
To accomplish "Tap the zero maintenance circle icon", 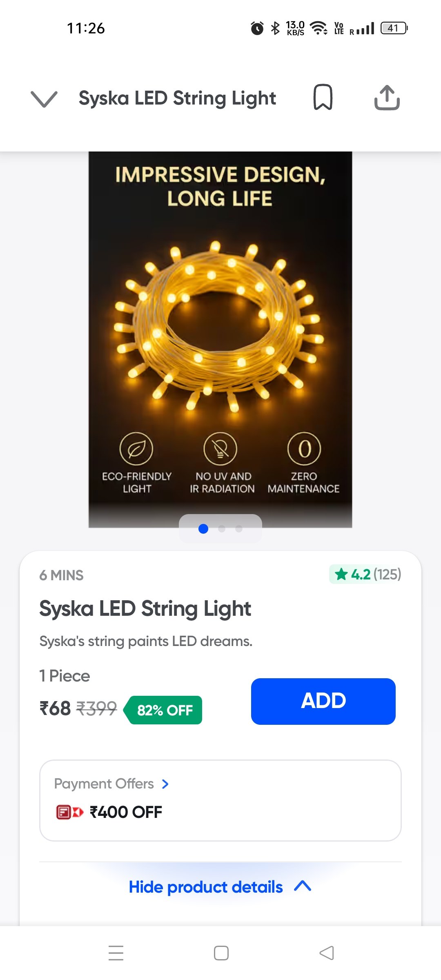I will point(304,449).
